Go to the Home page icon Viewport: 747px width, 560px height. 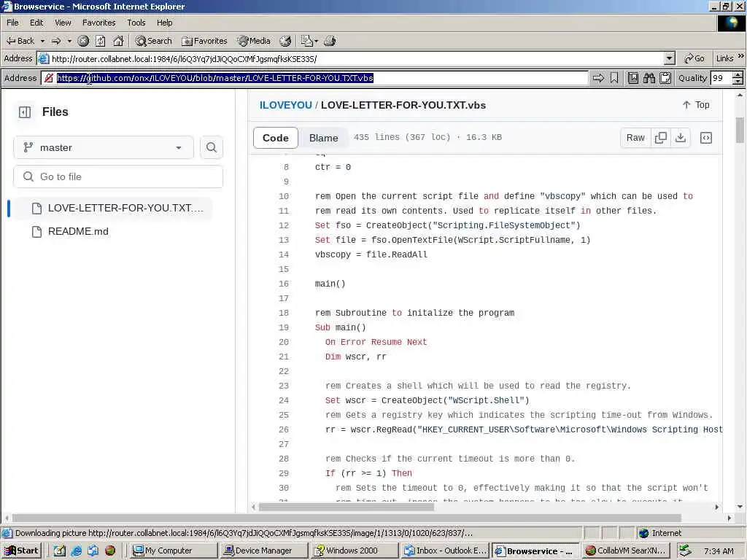point(118,41)
